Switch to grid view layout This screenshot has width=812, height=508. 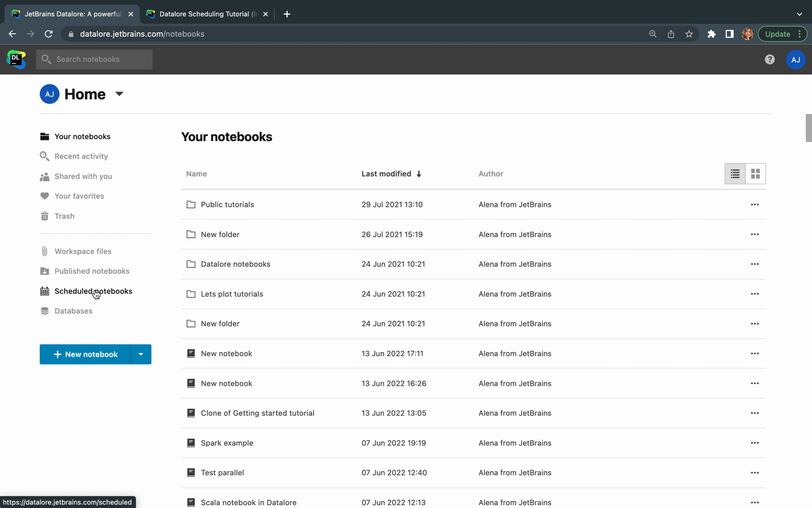point(756,174)
